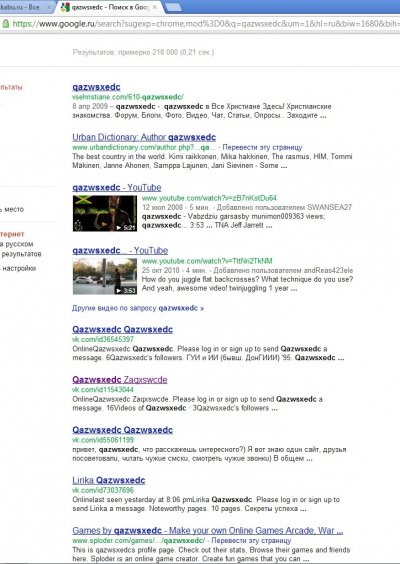
Task: Click 'Перевести эту страницу' next to urbandictionary result
Action: pyautogui.click(x=262, y=147)
